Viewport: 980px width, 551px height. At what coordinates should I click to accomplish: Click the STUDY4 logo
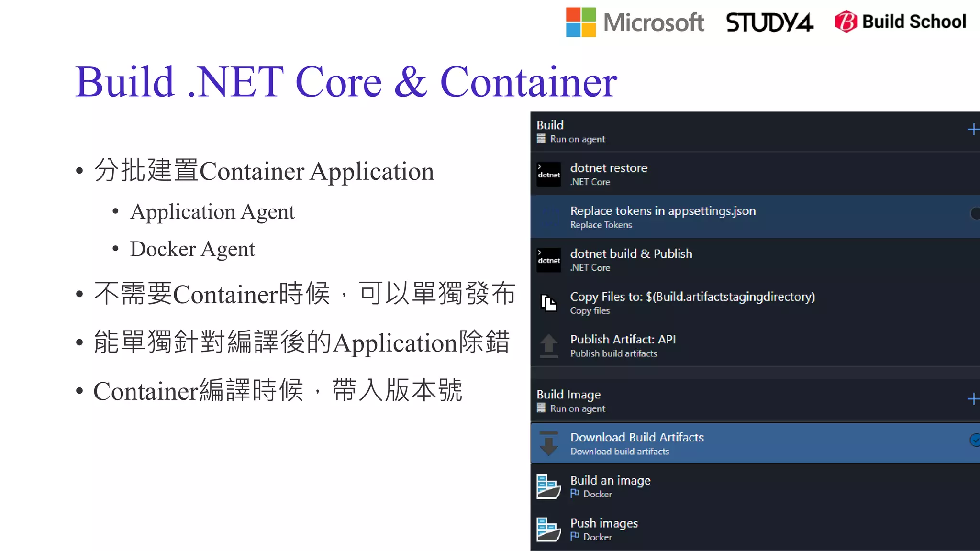point(769,22)
